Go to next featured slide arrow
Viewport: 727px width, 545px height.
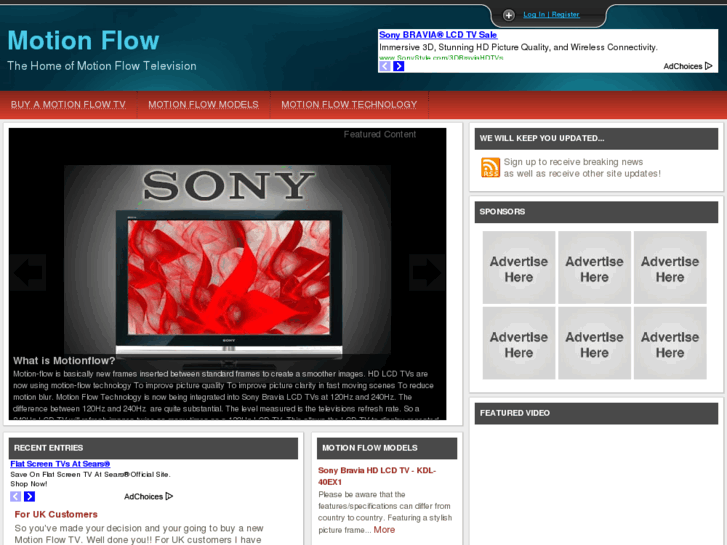pyautogui.click(x=427, y=272)
